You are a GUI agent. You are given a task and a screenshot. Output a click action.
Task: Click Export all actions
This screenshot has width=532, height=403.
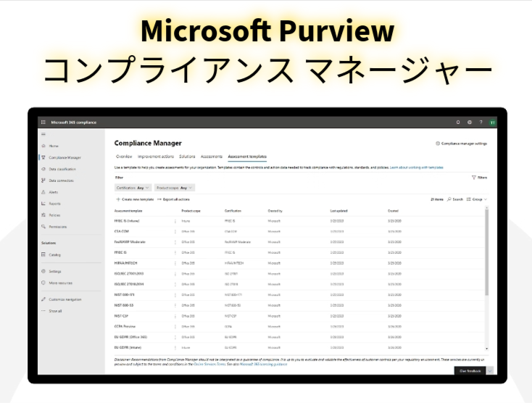tap(173, 199)
